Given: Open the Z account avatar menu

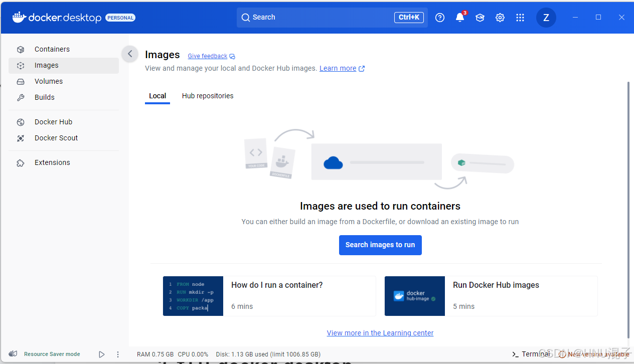Looking at the screenshot, I should [x=546, y=17].
